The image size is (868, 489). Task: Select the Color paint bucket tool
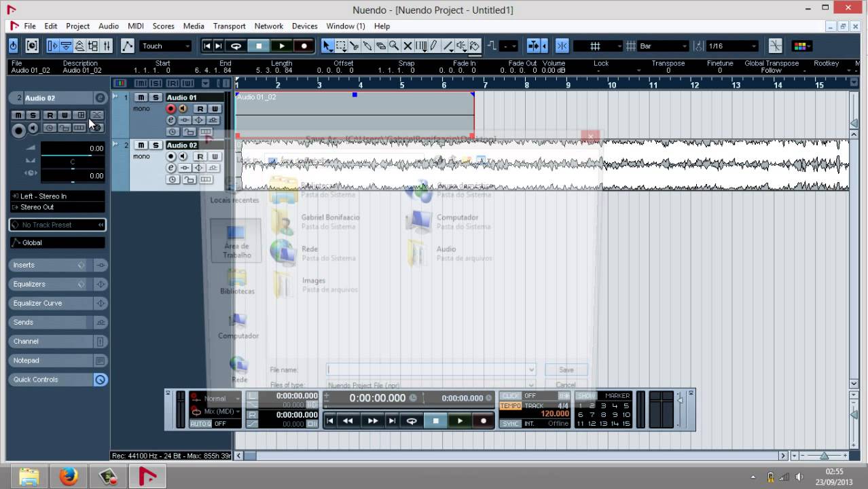coord(474,46)
